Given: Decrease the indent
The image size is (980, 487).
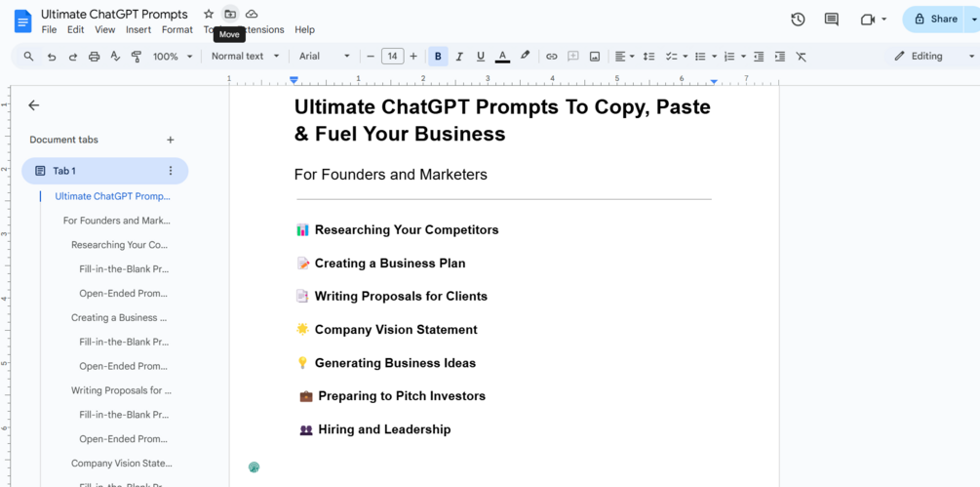Looking at the screenshot, I should point(759,57).
